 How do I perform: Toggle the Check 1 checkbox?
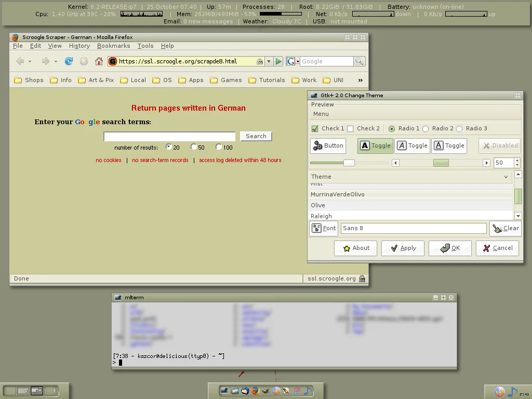(315, 129)
